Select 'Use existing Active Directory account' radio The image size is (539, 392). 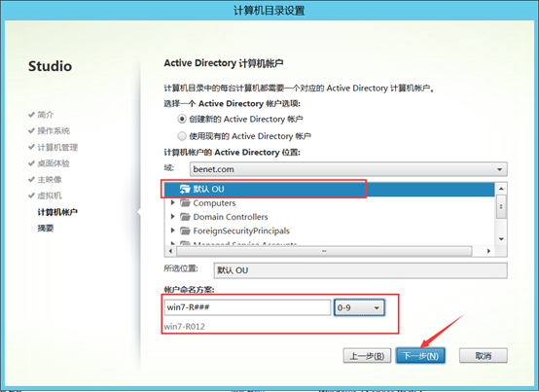[x=182, y=136]
